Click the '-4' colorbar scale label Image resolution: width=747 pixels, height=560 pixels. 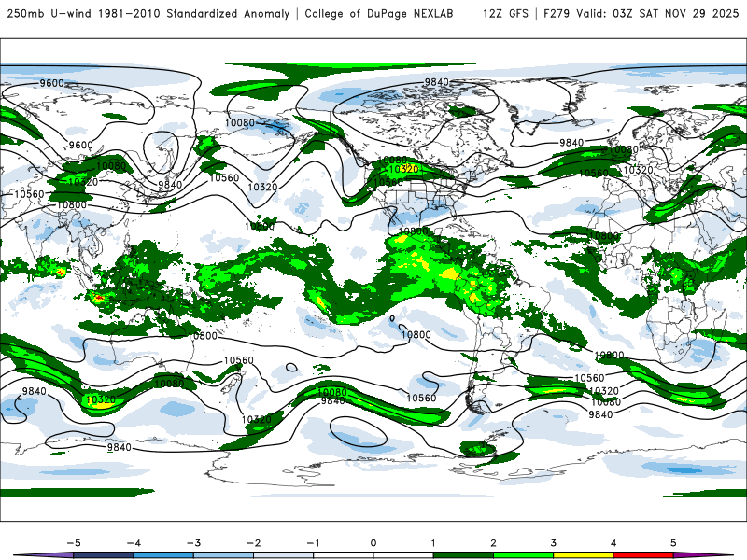click(134, 543)
